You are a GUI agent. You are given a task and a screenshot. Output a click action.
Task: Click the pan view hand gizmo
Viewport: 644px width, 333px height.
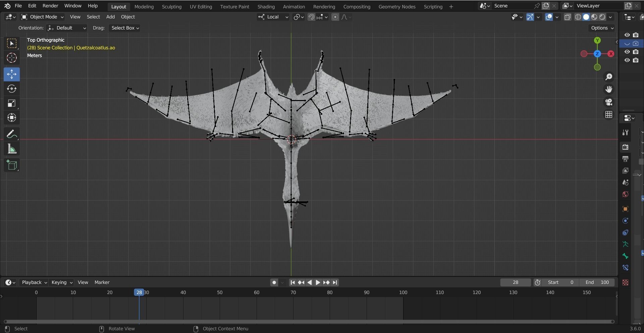click(609, 89)
